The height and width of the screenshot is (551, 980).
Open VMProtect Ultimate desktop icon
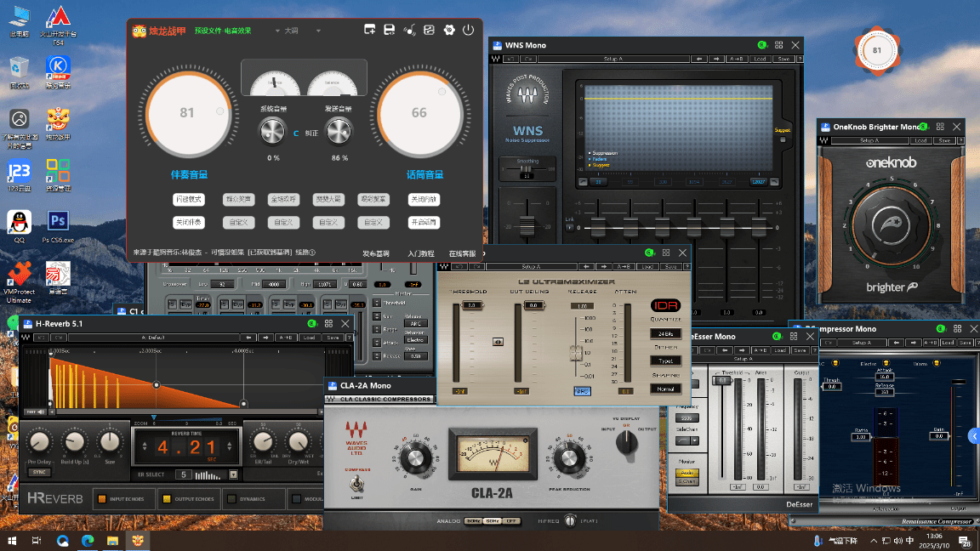20,282
